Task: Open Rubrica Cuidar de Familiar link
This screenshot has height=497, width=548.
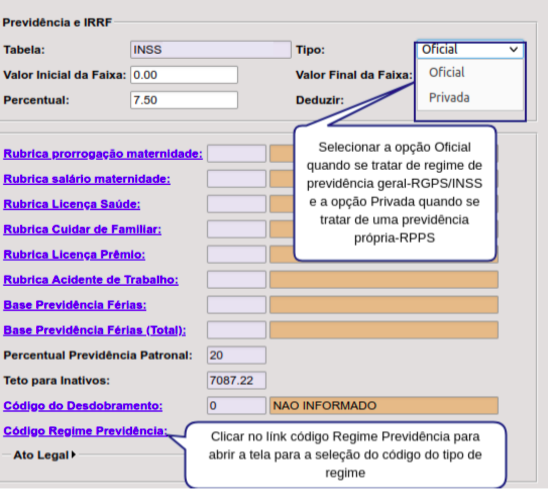Action: pyautogui.click(x=82, y=229)
